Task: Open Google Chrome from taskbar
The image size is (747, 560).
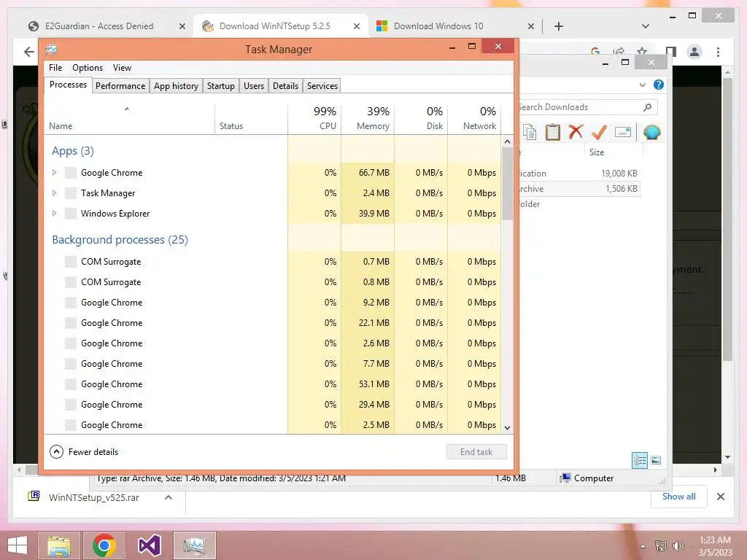Action: click(x=104, y=545)
